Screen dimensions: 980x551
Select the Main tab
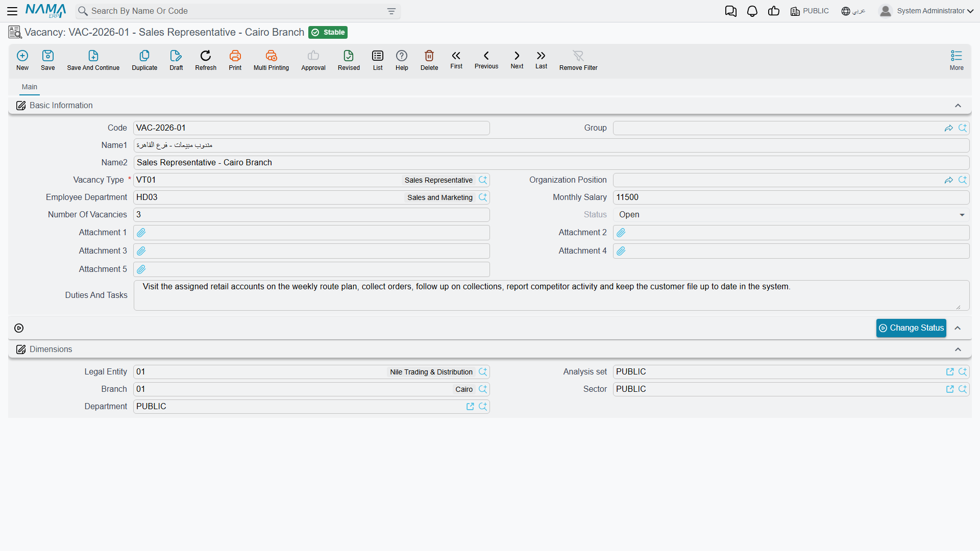click(x=30, y=87)
